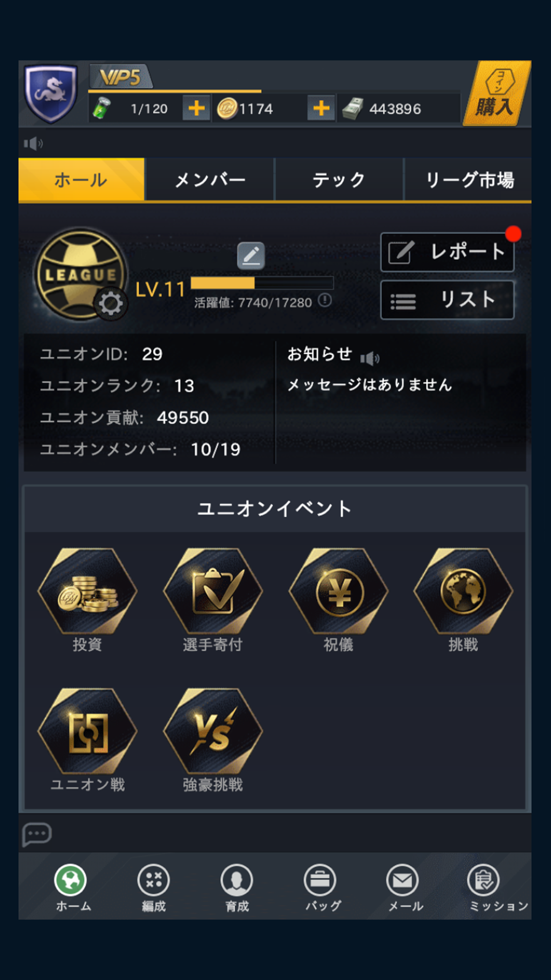Click the コイン購入 coin purchase button
551x980 pixels.
click(496, 94)
